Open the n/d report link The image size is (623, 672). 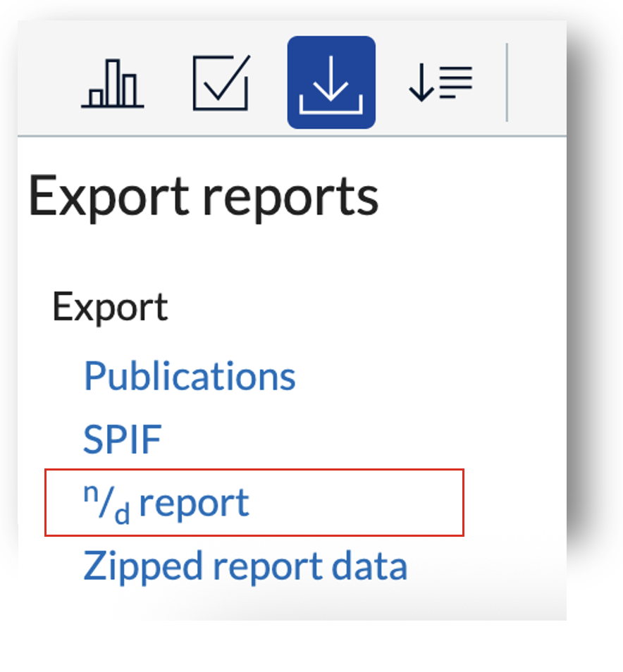pyautogui.click(x=166, y=503)
